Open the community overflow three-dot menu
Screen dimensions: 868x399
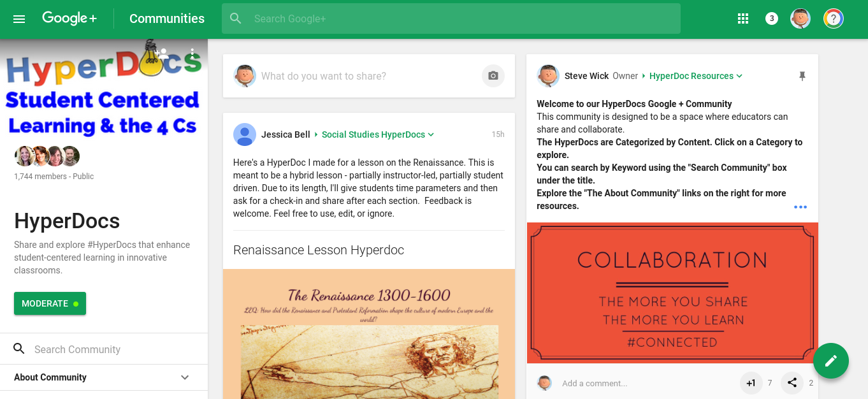point(192,54)
